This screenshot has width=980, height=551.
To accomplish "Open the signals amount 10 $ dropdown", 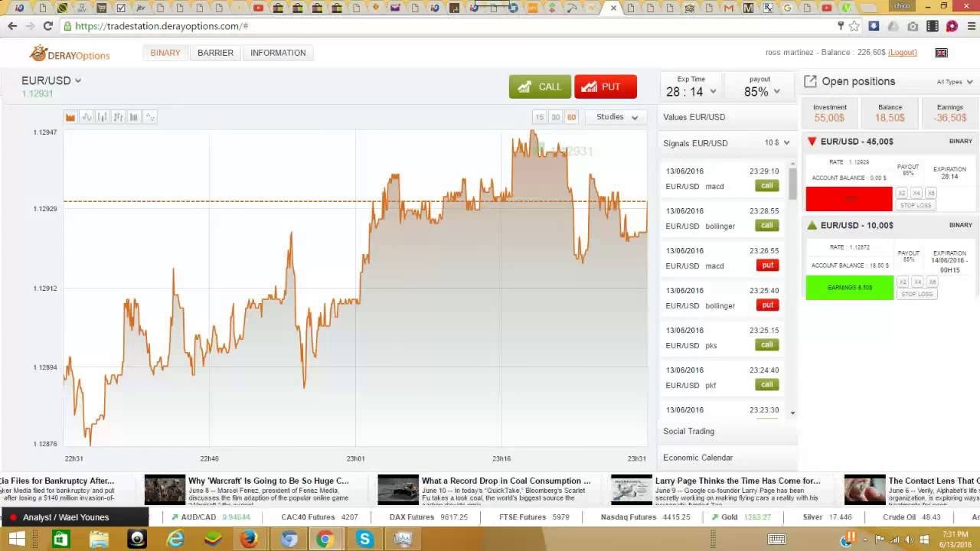I will point(777,143).
